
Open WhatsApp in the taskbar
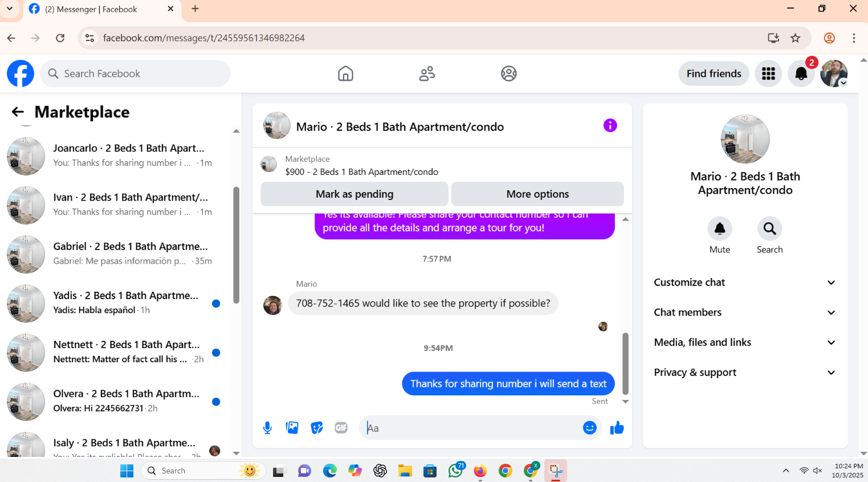pos(455,471)
